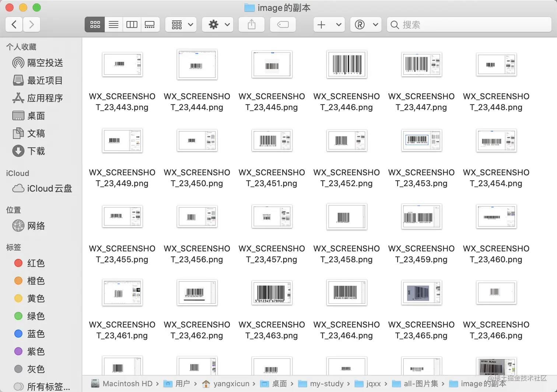Viewport: 557px width, 392px height.
Task: Select thumbnail of WX_SCREENSHOT_23,453.png
Action: (x=421, y=140)
